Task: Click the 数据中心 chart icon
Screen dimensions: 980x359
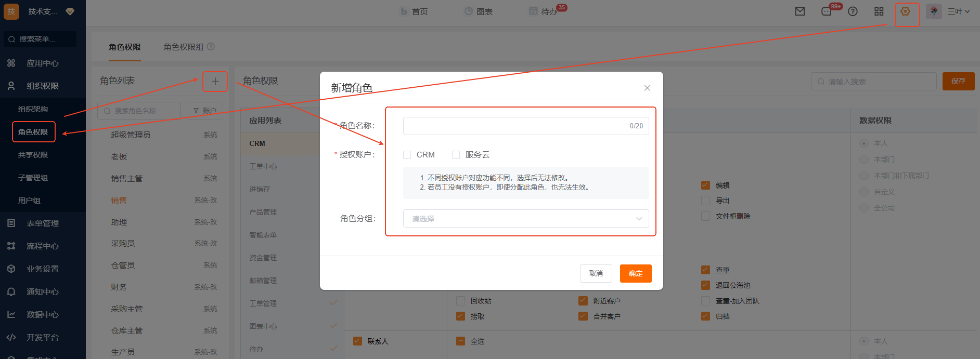Action: tap(11, 314)
